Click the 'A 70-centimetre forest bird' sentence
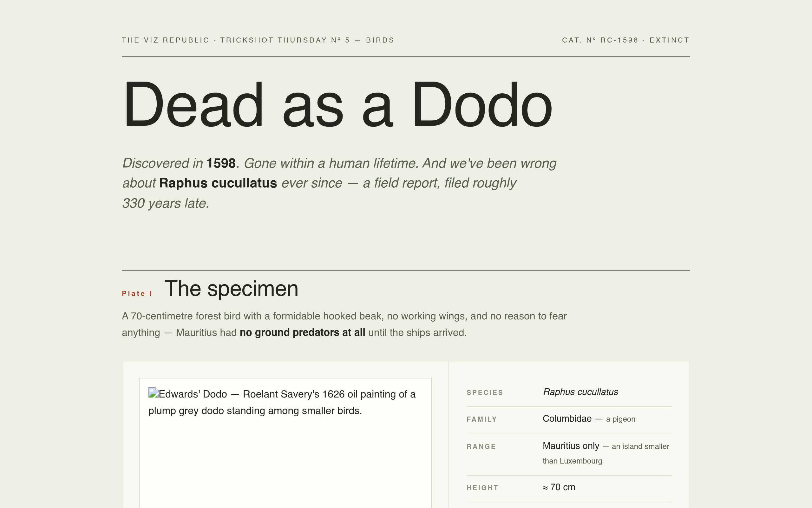812x508 pixels. pos(344,324)
